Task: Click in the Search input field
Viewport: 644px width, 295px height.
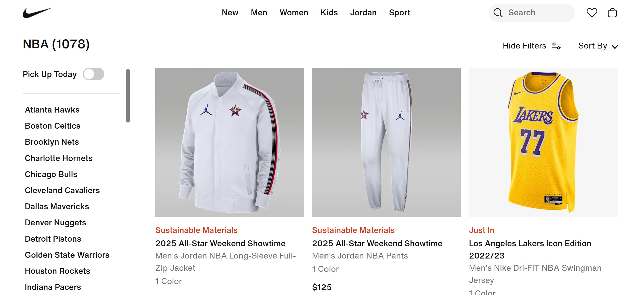Action: click(x=538, y=13)
